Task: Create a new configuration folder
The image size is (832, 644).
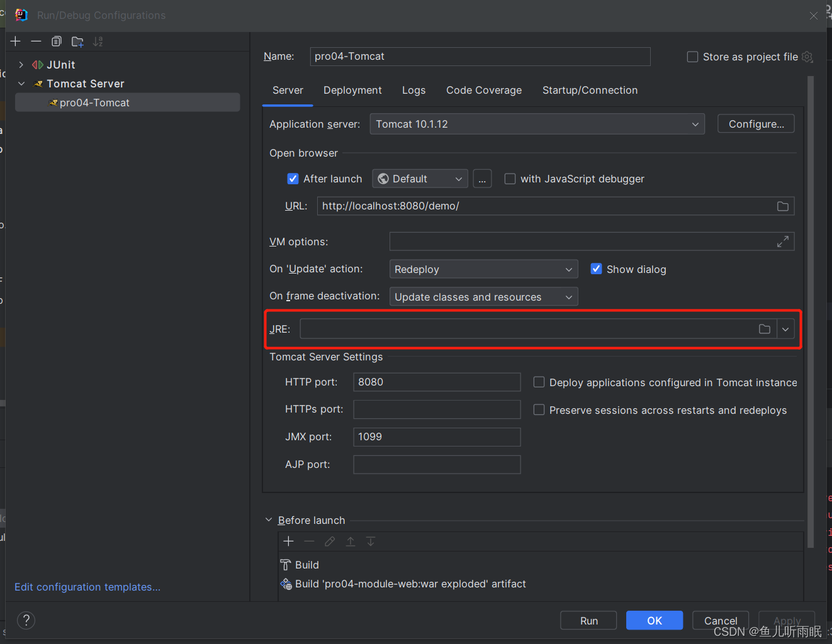Action: click(x=77, y=41)
